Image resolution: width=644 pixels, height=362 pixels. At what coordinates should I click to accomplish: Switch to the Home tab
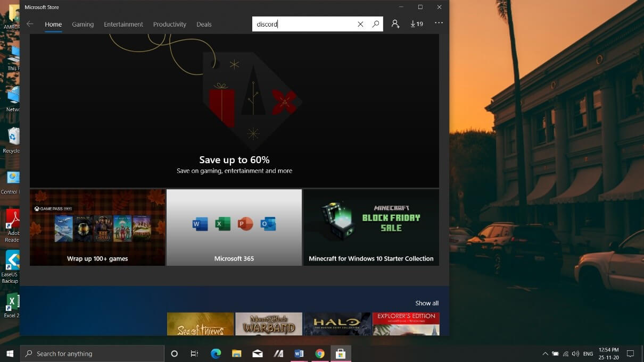point(53,24)
